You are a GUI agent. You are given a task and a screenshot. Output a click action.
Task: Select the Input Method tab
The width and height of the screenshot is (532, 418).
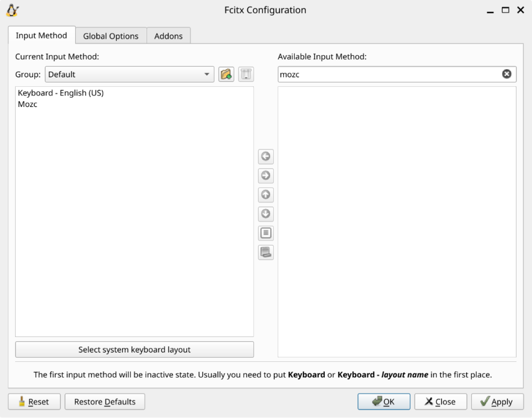pos(42,35)
